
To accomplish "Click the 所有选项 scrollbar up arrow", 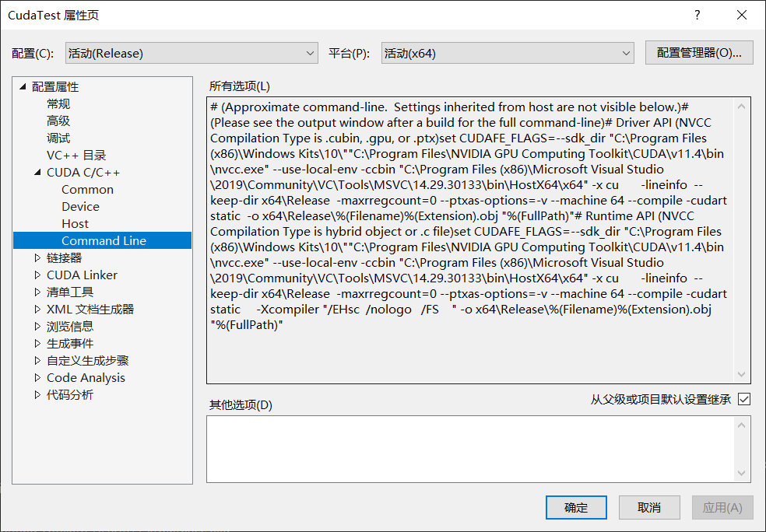I will [742, 107].
